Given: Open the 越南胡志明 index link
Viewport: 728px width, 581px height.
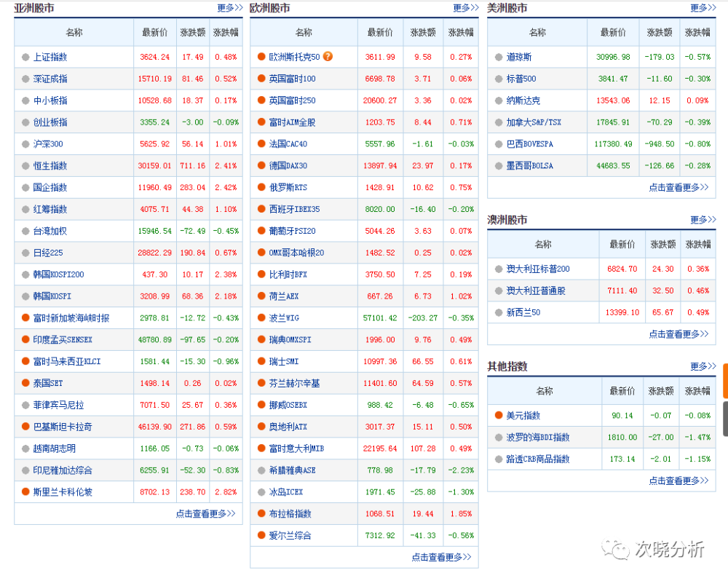Looking at the screenshot, I should (x=55, y=448).
